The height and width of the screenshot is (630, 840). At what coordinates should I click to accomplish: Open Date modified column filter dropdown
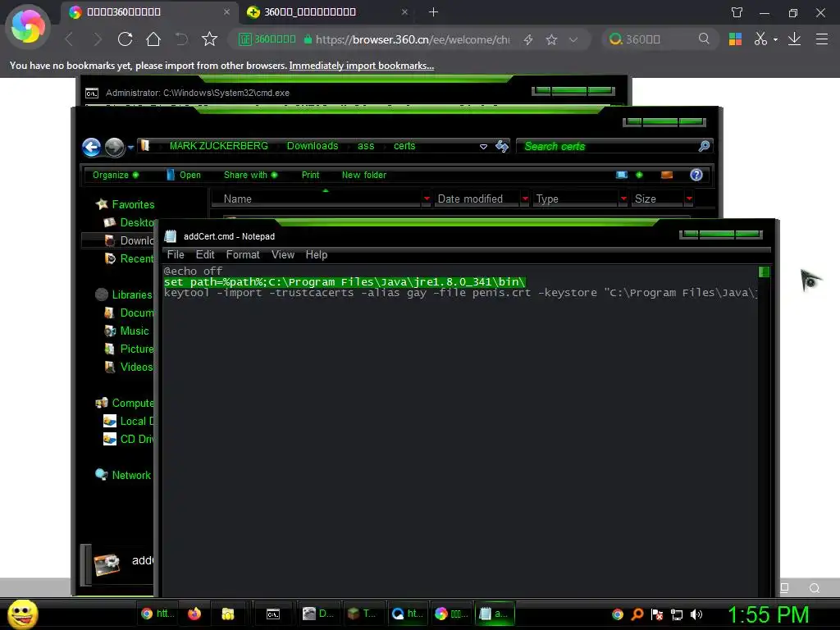click(525, 199)
